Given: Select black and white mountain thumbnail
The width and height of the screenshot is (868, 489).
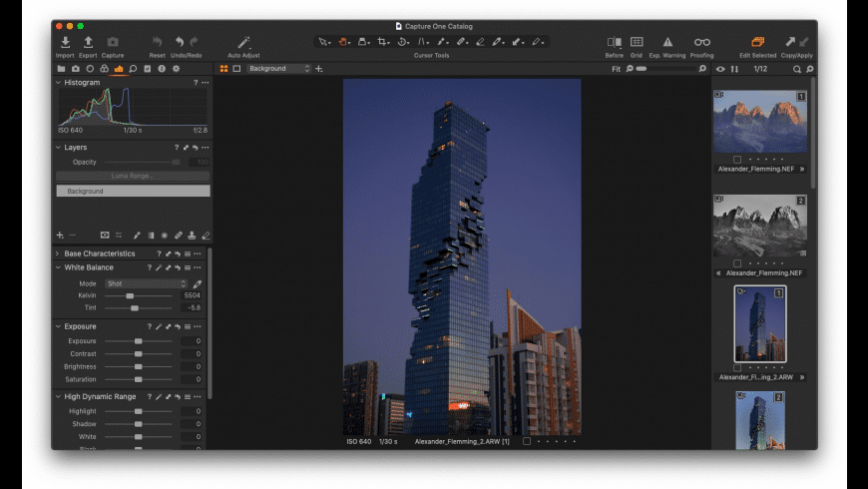Looking at the screenshot, I should (760, 226).
